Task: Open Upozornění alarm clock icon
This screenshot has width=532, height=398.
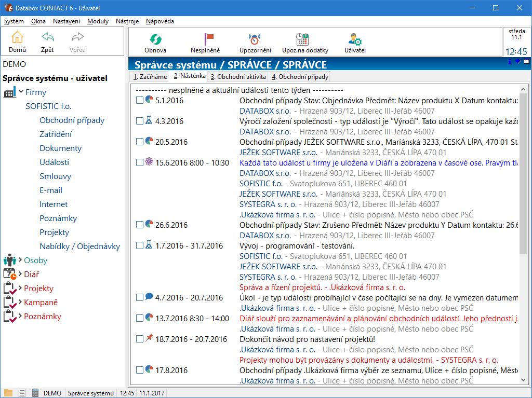Action: [255, 39]
